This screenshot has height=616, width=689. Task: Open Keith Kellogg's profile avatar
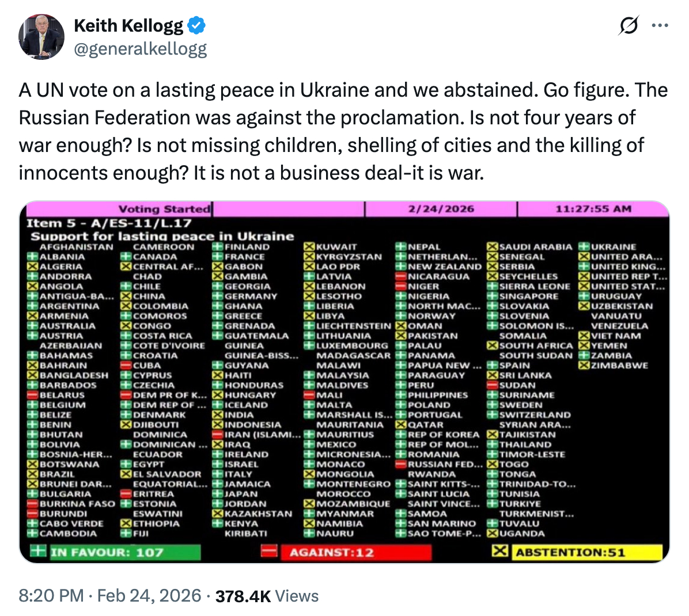point(41,37)
